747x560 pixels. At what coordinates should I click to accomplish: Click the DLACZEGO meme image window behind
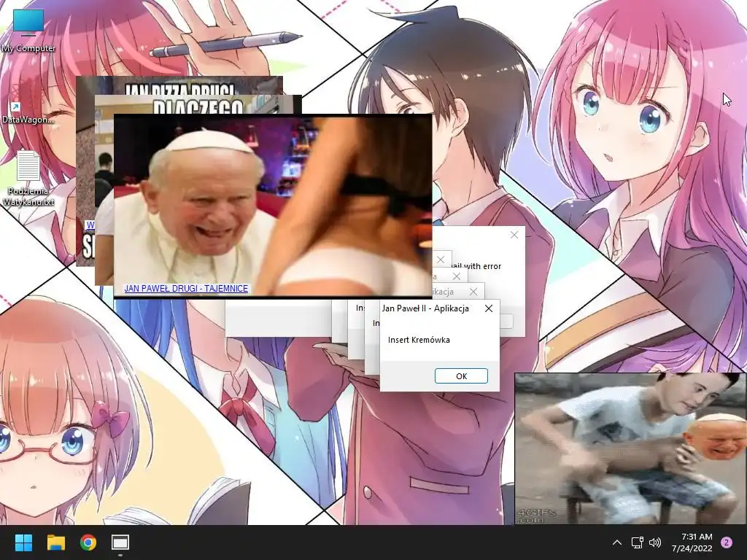[198, 105]
